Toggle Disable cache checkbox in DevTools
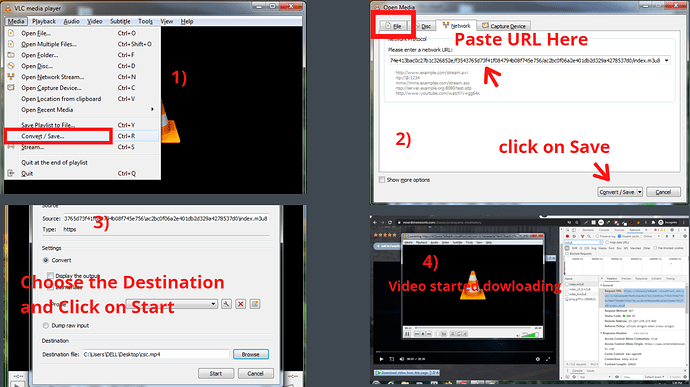Screen dimensions: 690x387 coord(620,236)
